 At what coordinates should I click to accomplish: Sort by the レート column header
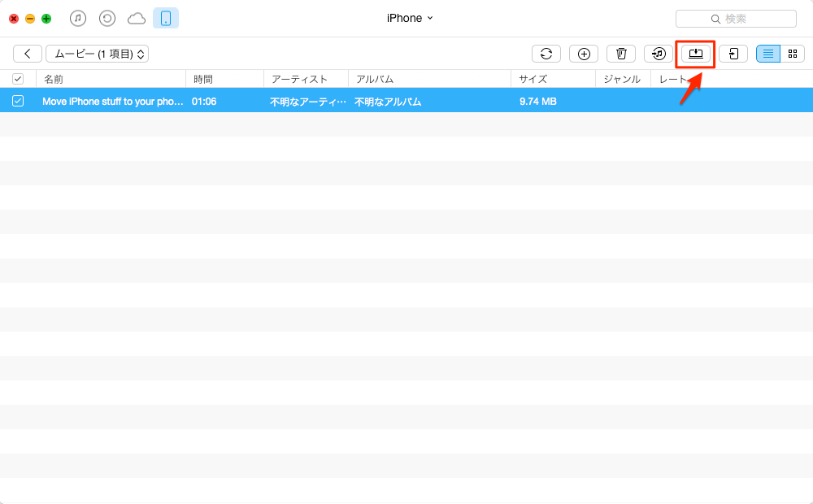point(673,79)
